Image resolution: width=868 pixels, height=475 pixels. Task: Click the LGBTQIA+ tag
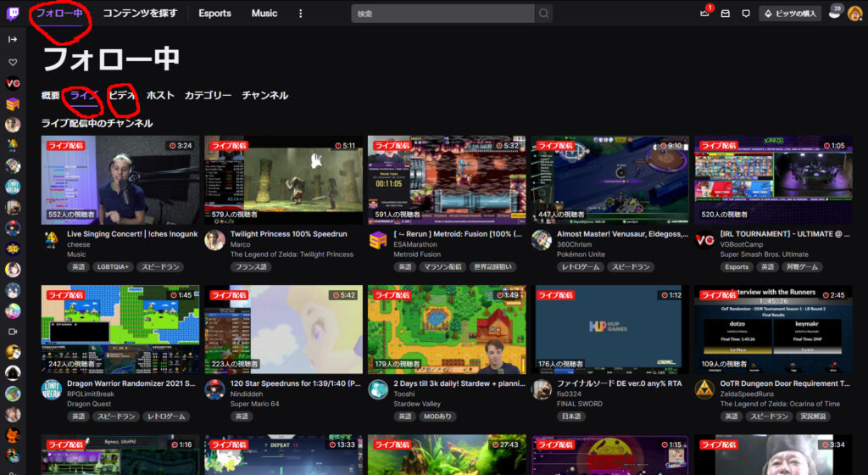pos(113,267)
